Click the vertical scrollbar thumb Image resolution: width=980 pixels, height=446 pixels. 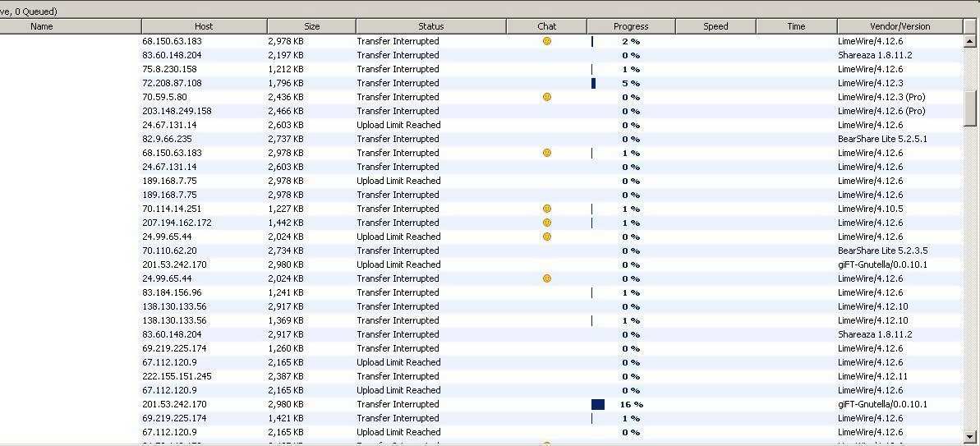coord(971,107)
